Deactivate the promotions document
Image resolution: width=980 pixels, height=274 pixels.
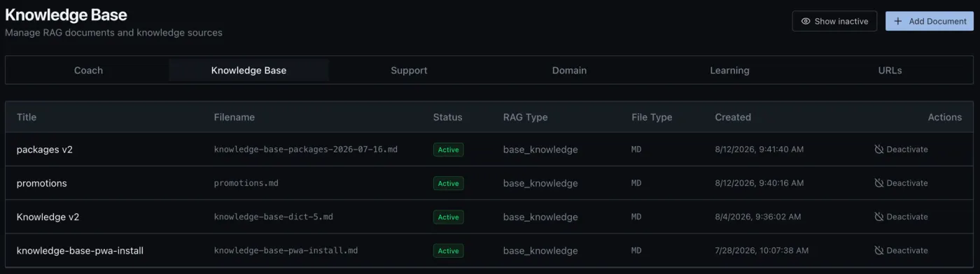coord(901,183)
